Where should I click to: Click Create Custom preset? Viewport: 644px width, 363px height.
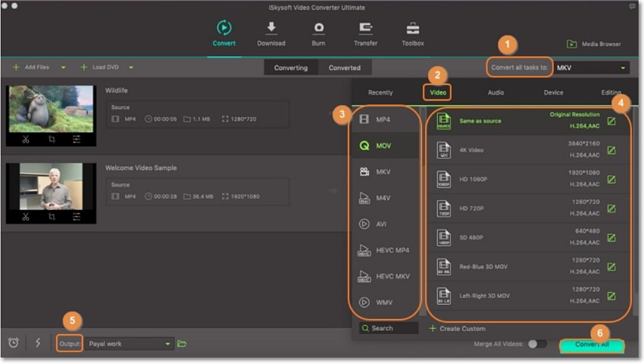(x=458, y=328)
